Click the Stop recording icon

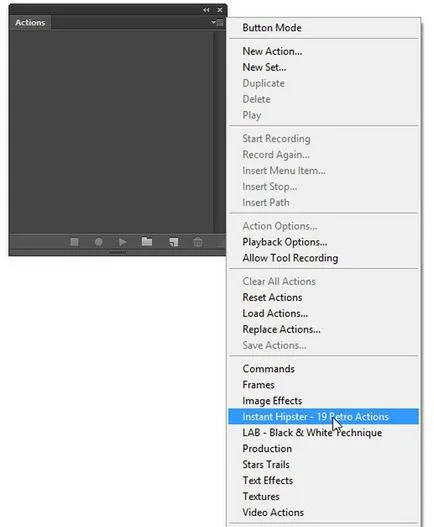click(x=74, y=242)
